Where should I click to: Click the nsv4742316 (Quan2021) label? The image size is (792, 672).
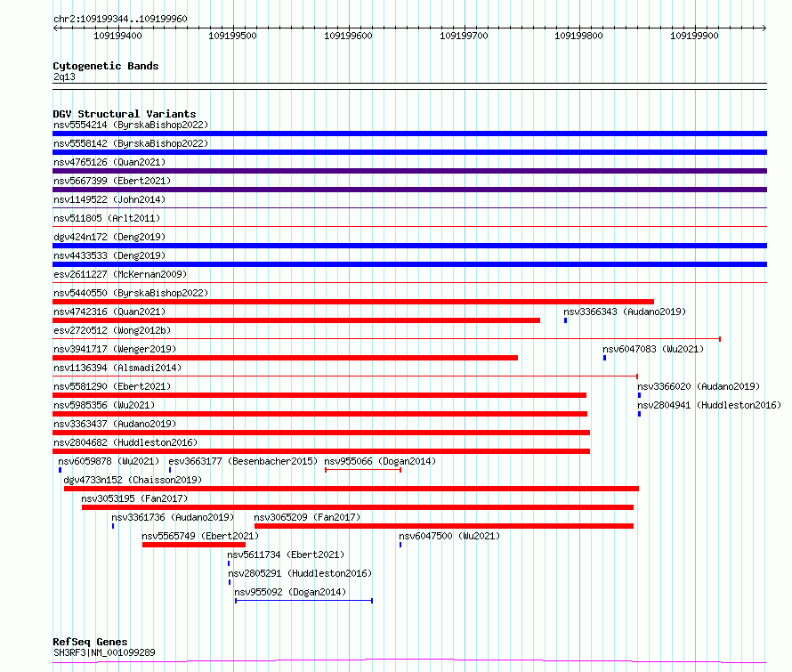click(x=109, y=312)
